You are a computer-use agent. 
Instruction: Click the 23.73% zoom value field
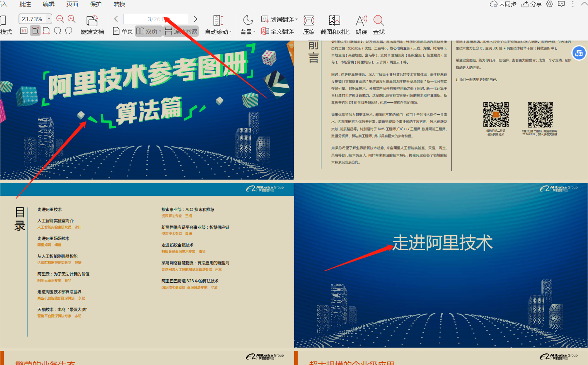pos(32,19)
